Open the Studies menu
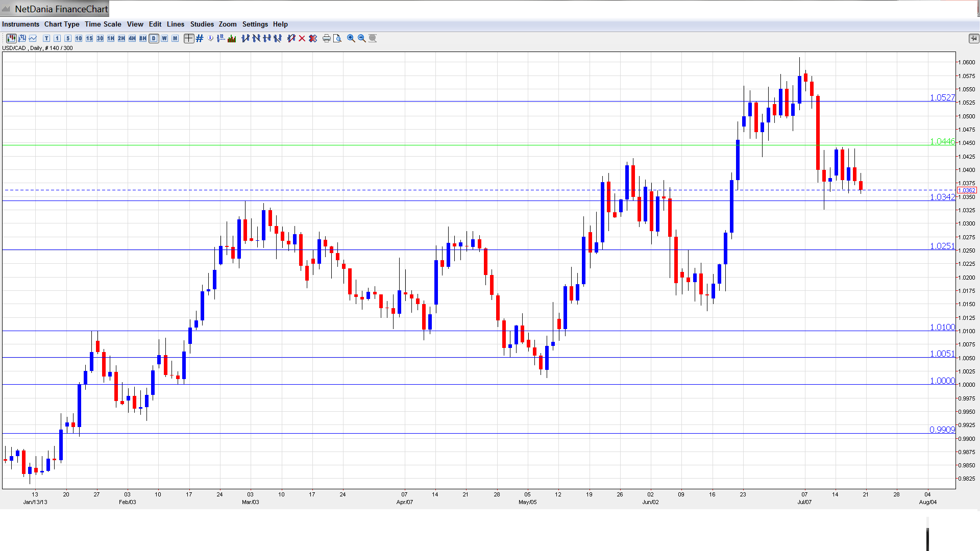Image resolution: width=980 pixels, height=551 pixels. click(x=202, y=24)
